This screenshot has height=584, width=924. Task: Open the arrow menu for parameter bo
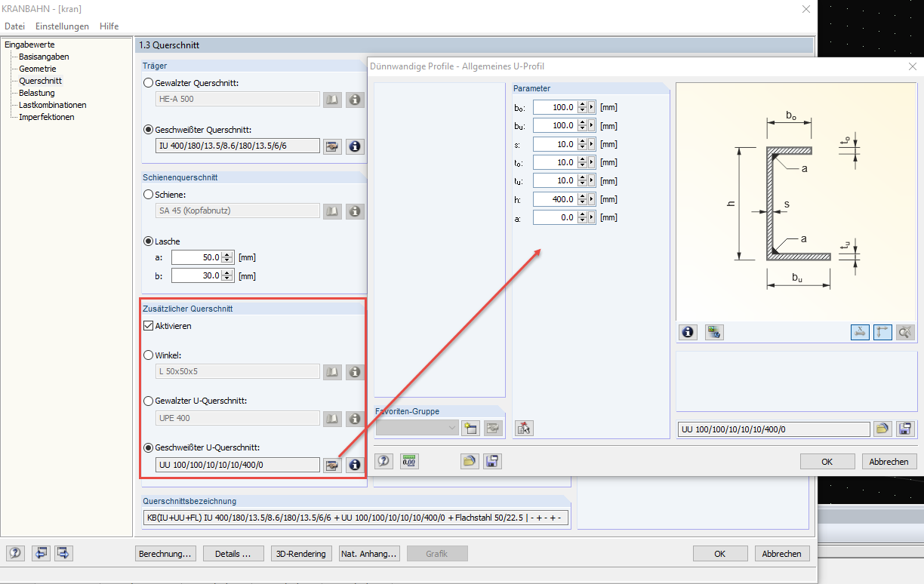592,107
